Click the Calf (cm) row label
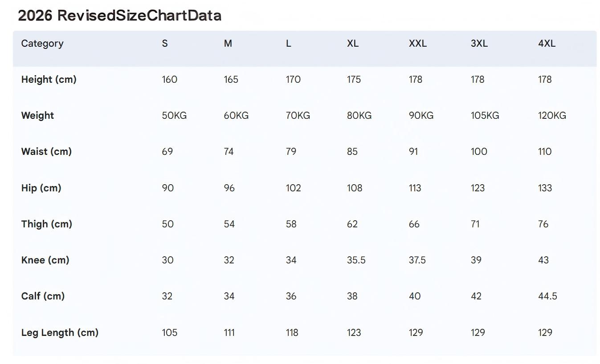 [x=43, y=296]
